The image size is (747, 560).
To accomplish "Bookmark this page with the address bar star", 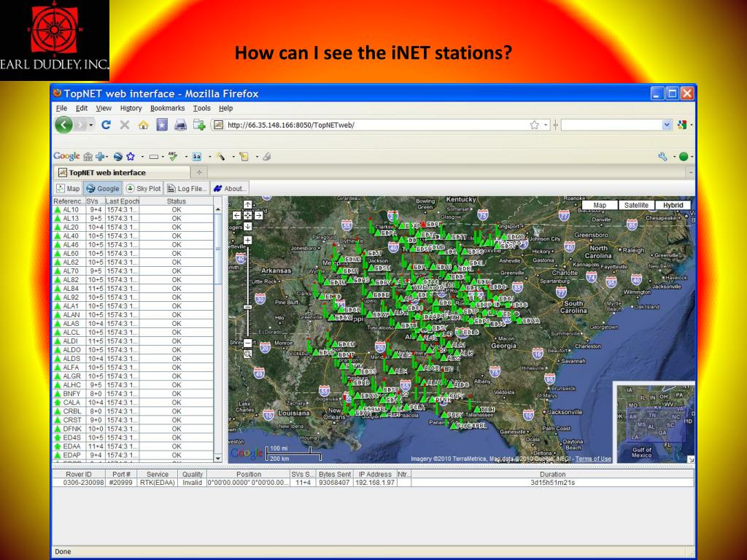I will [535, 125].
